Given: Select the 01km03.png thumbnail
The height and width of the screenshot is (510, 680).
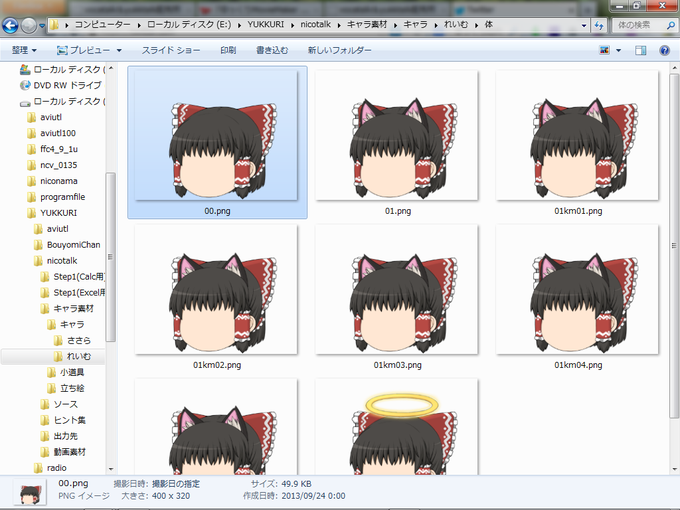Looking at the screenshot, I should (397, 289).
